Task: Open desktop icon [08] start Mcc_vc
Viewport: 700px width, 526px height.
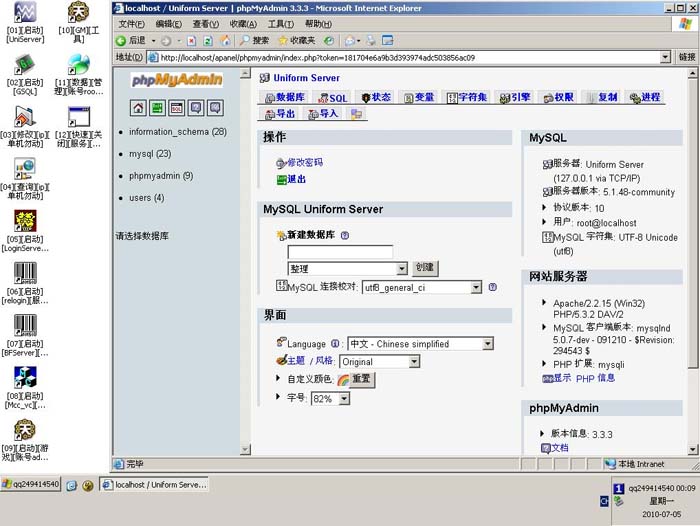Action: point(25,388)
